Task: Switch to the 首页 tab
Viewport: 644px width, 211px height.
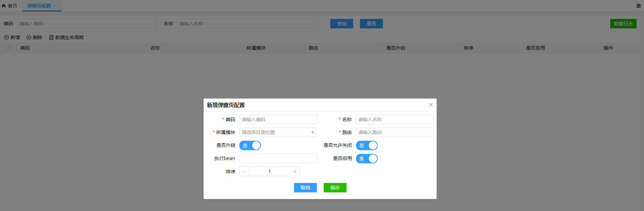Action: click(10, 6)
